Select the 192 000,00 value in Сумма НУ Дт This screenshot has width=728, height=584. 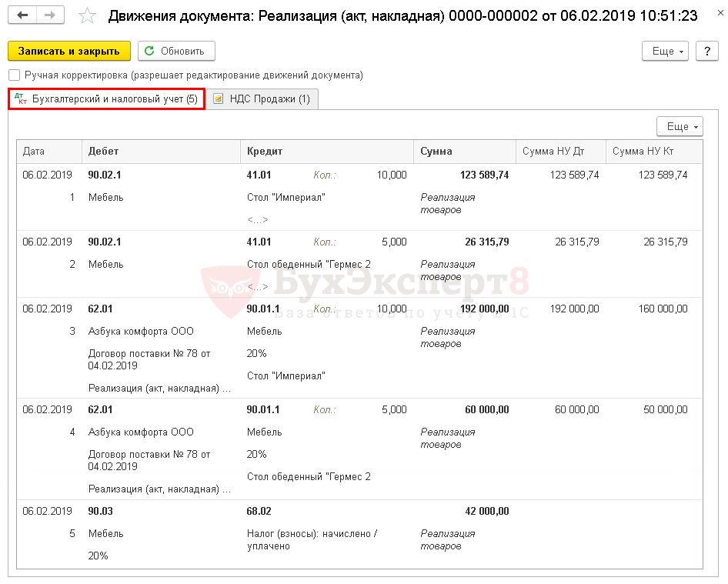(574, 309)
